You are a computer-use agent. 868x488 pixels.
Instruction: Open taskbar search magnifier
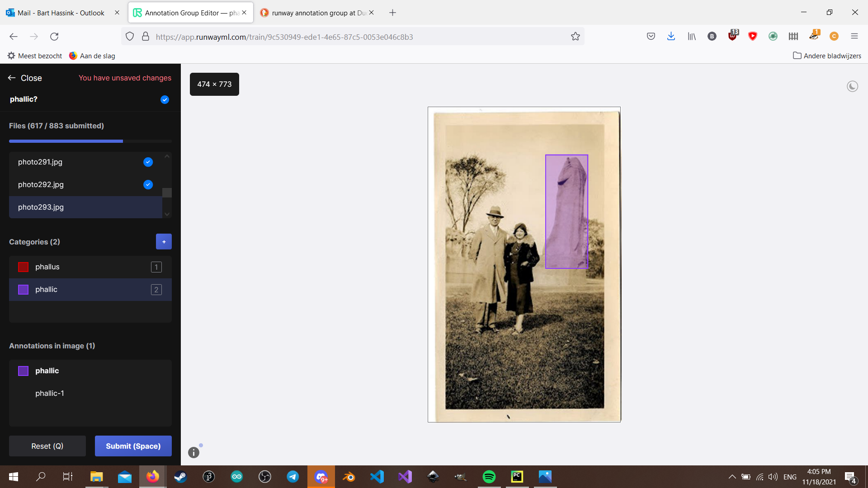pos(41,477)
